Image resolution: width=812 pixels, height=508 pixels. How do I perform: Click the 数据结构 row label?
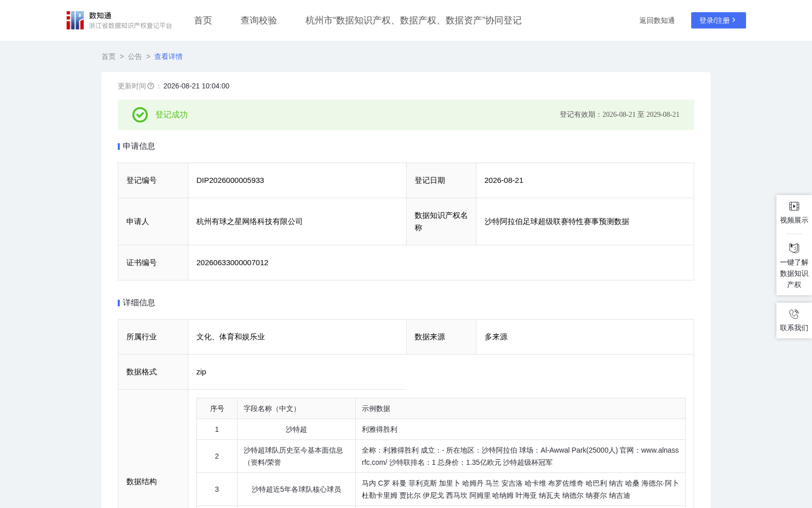point(142,482)
